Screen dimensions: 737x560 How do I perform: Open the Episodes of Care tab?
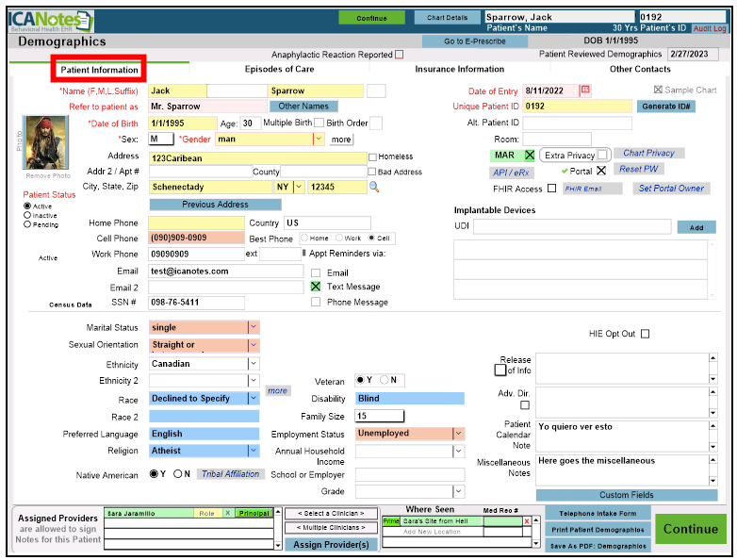point(279,69)
